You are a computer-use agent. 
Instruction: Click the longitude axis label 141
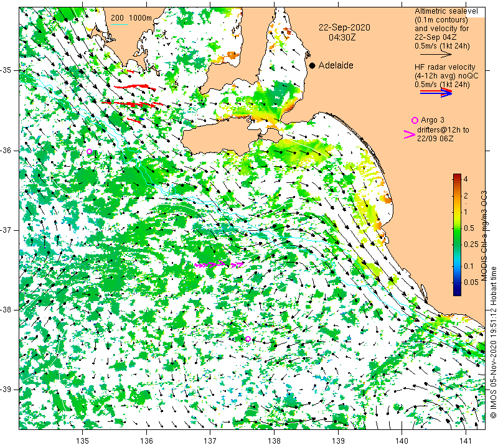466,441
